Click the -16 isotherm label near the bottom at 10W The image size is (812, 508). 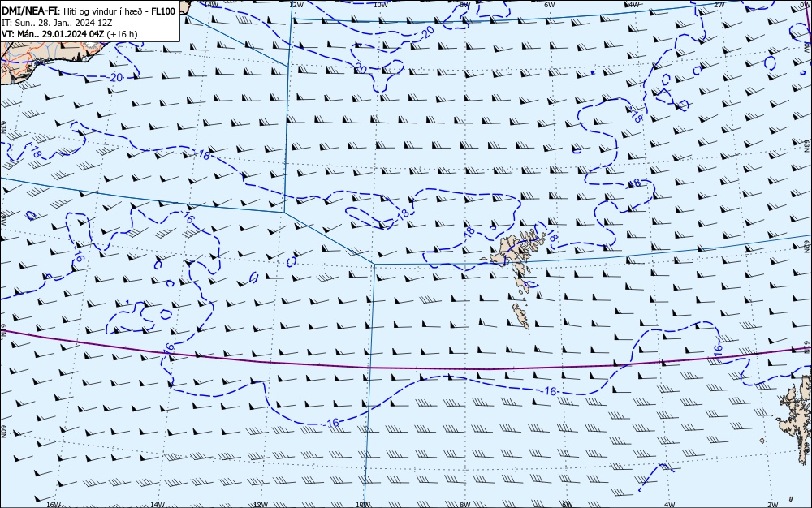pos(332,423)
